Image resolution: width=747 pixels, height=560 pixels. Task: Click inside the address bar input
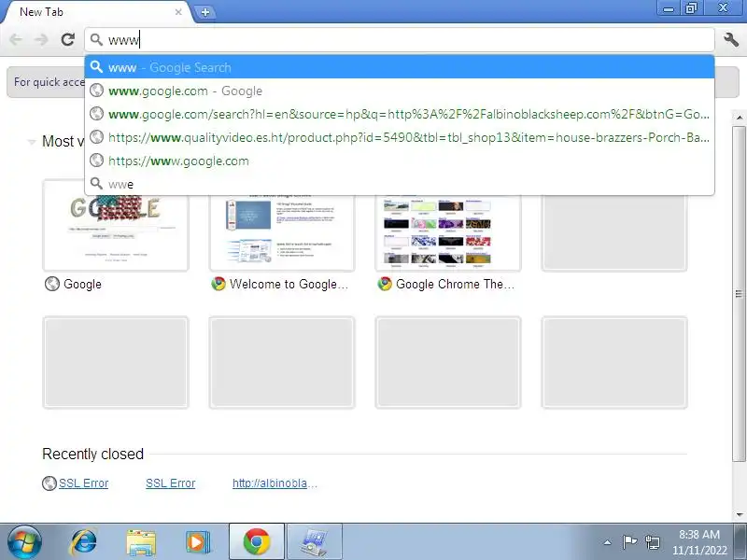(400, 39)
